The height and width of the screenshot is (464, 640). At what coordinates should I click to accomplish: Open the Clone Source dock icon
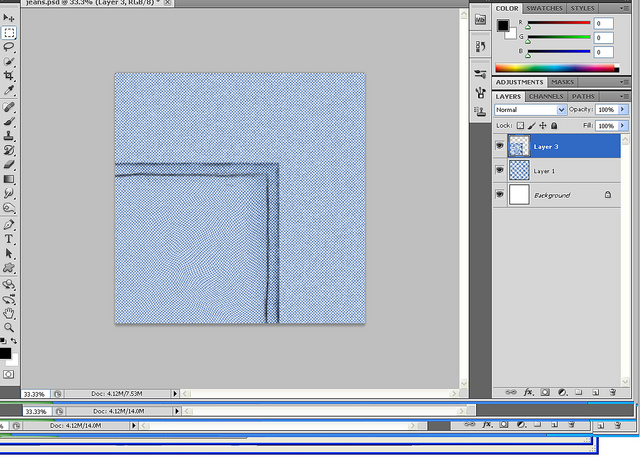pyautogui.click(x=480, y=111)
